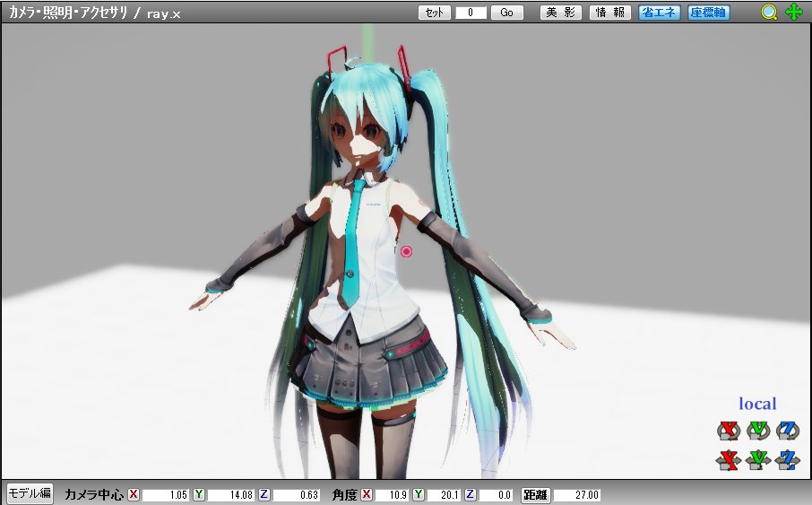Click the magnifier zoom view icon

pos(769,12)
